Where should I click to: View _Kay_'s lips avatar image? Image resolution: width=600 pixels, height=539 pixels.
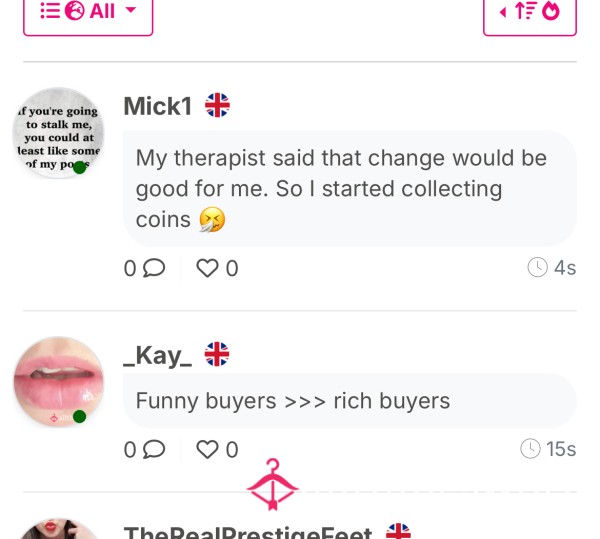tap(58, 382)
